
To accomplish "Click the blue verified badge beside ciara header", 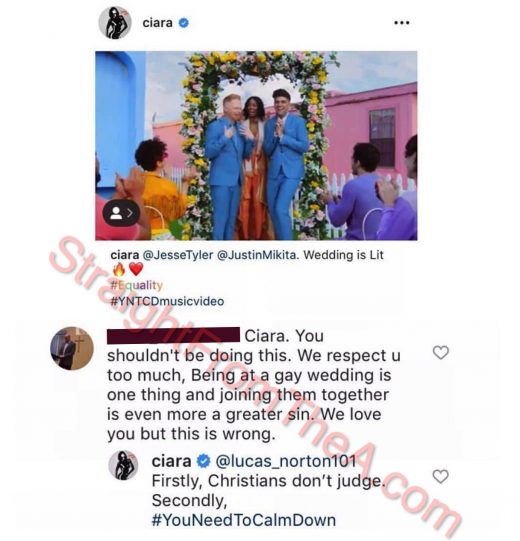I will (184, 23).
